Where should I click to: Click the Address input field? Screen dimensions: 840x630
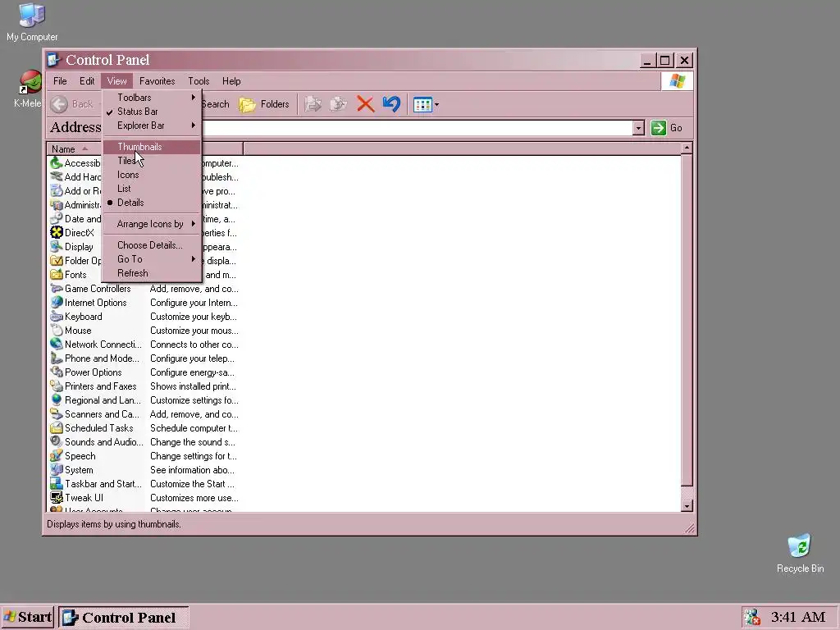[417, 128]
